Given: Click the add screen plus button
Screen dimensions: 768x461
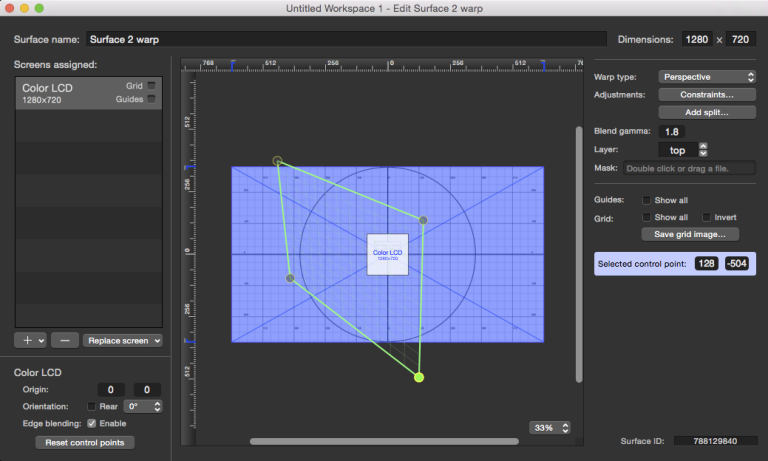Looking at the screenshot, I should pyautogui.click(x=27, y=340).
